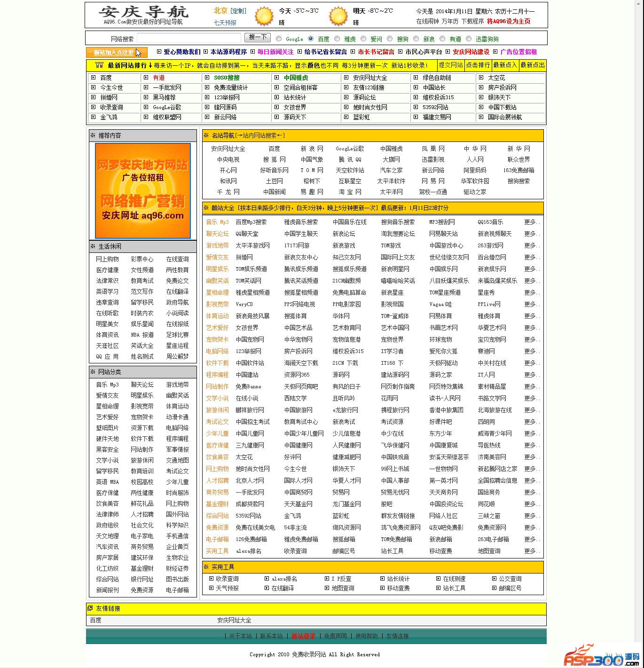
Task: Open 更多 for the 软件下载 row
Action: click(x=532, y=363)
